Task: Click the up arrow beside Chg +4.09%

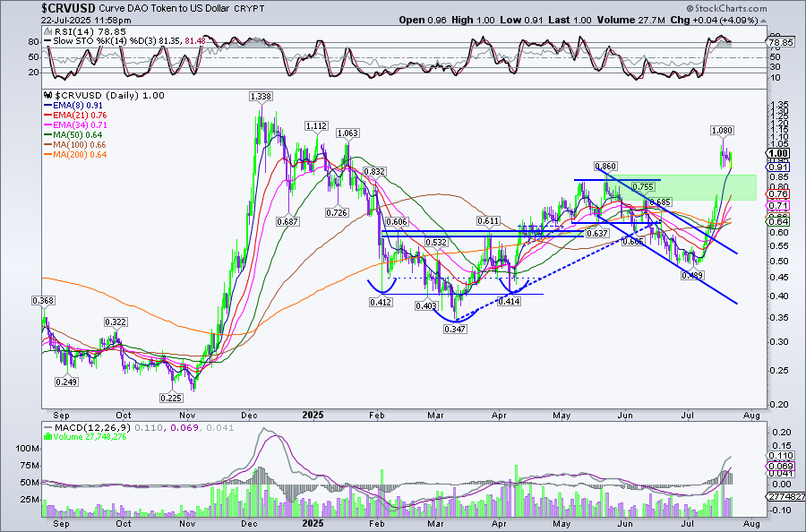Action: tap(763, 21)
